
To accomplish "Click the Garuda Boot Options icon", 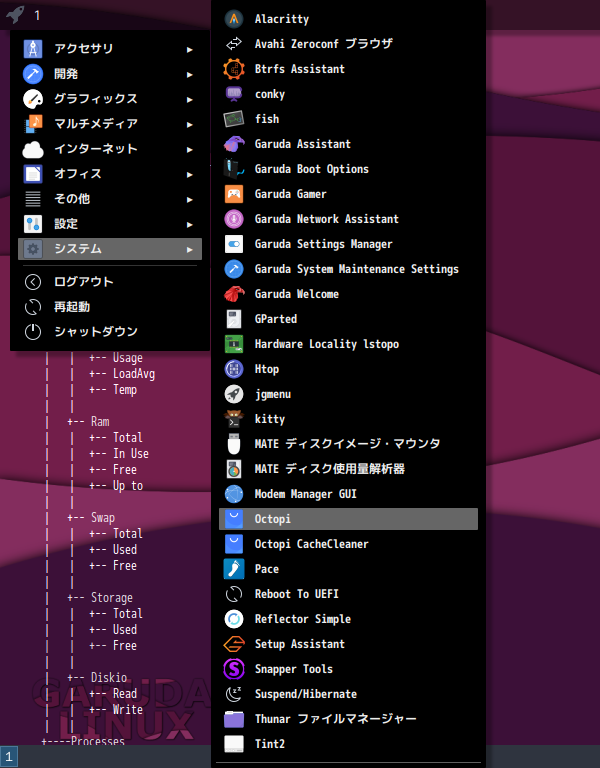I will point(234,169).
